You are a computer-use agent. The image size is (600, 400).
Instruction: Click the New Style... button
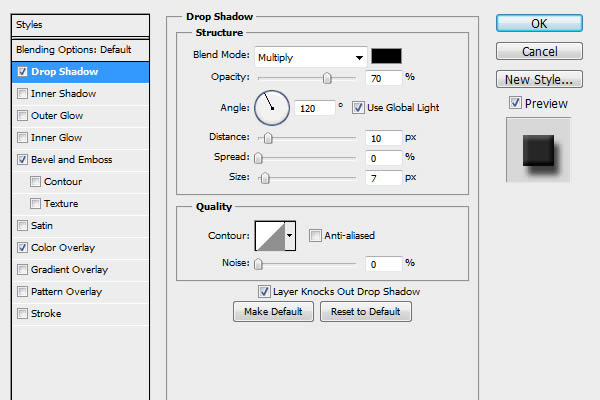pos(540,79)
